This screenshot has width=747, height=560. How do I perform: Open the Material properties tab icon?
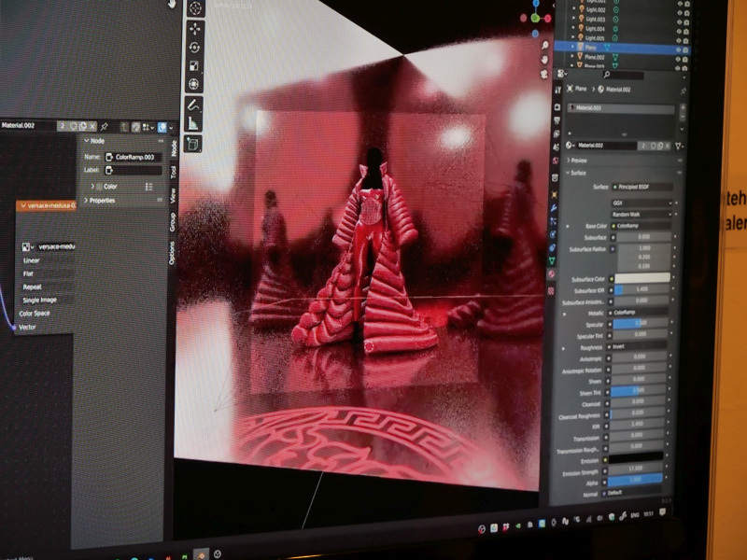(552, 274)
